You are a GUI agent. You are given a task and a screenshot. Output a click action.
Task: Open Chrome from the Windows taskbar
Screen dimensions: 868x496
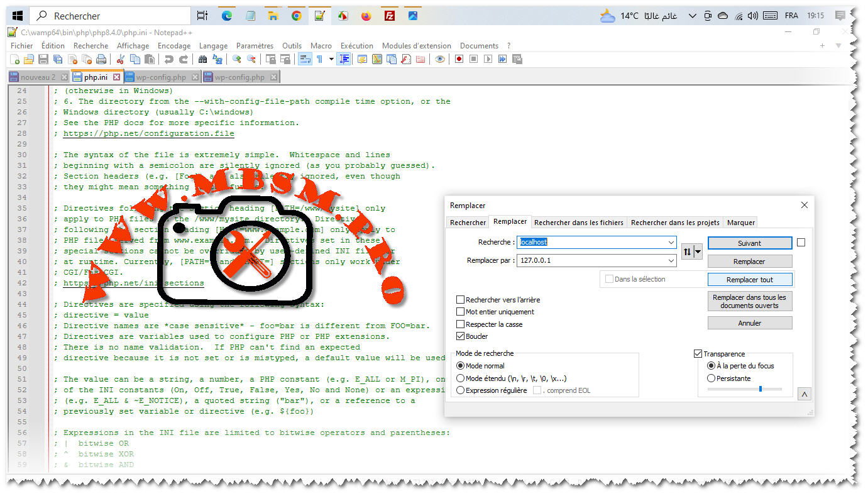pyautogui.click(x=297, y=16)
